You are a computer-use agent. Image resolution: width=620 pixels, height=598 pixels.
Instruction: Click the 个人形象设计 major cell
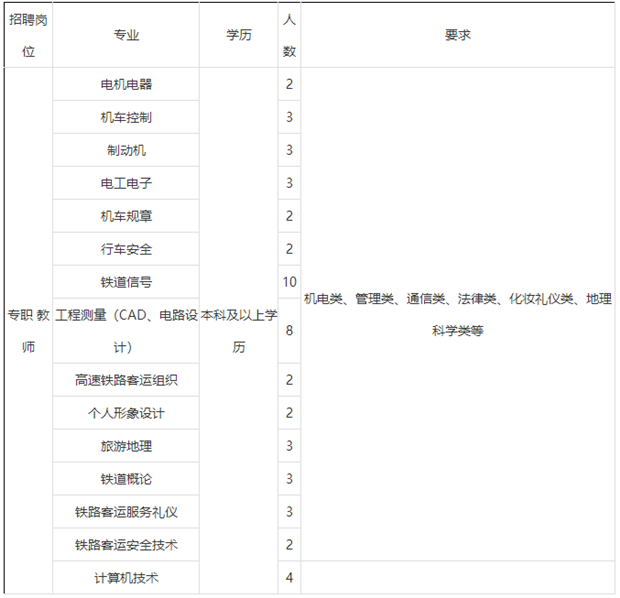[126, 413]
